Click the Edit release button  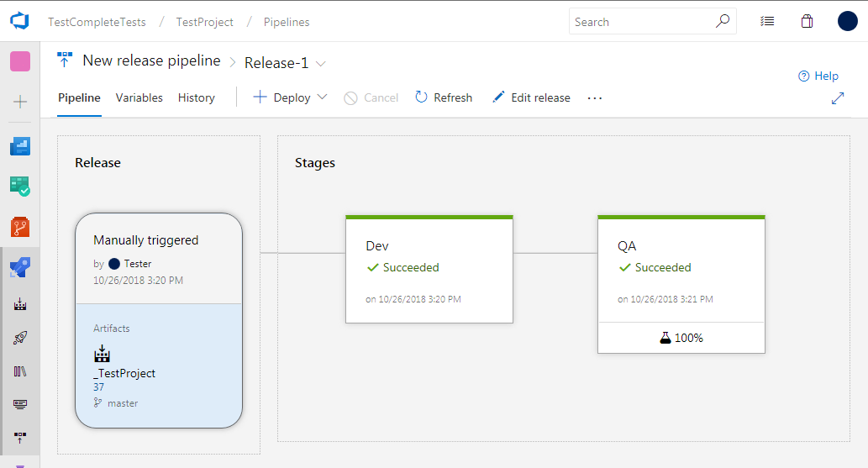[x=531, y=97]
